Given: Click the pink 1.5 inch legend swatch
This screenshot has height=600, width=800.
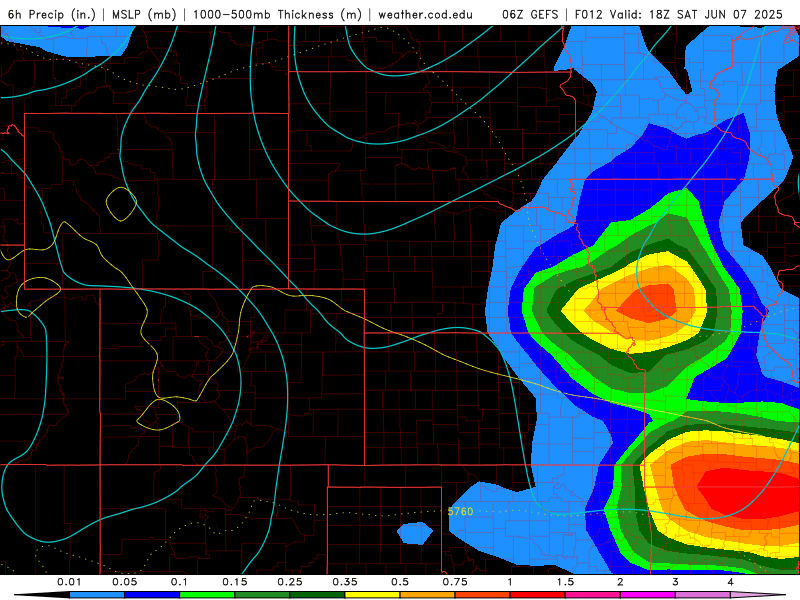Looking at the screenshot, I should 593,595.
